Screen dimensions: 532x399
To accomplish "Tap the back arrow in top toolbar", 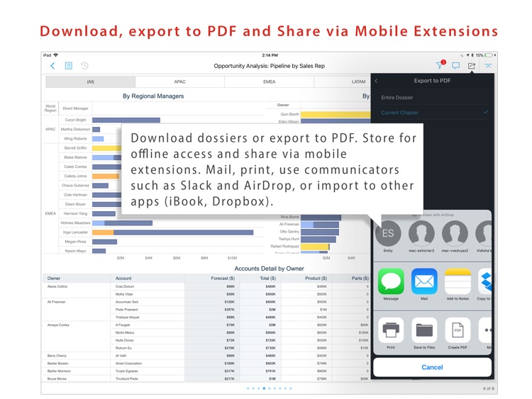I will [x=52, y=66].
